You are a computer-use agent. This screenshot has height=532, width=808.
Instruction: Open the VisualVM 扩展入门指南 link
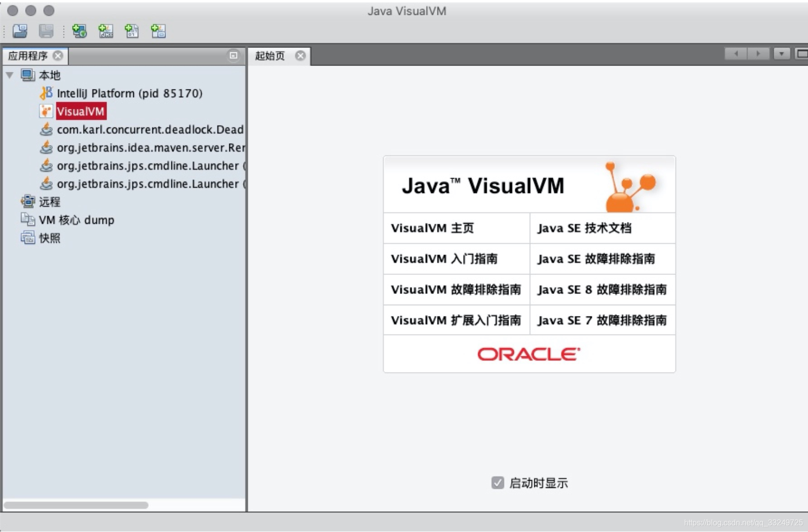tap(457, 320)
